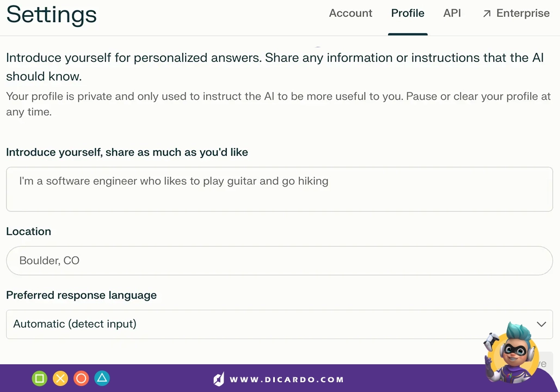Focus the Introduce yourself text area

point(279,189)
